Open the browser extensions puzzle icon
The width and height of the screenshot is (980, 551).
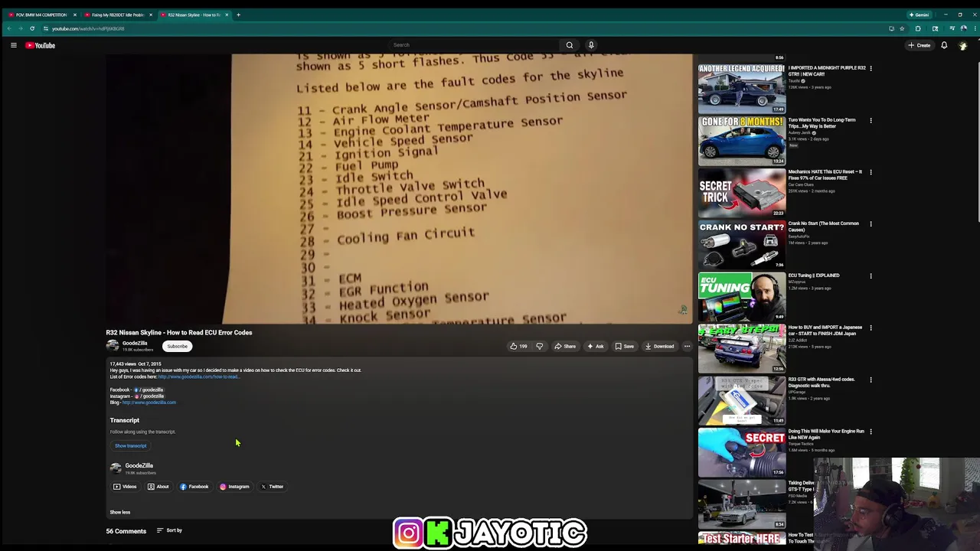918,28
